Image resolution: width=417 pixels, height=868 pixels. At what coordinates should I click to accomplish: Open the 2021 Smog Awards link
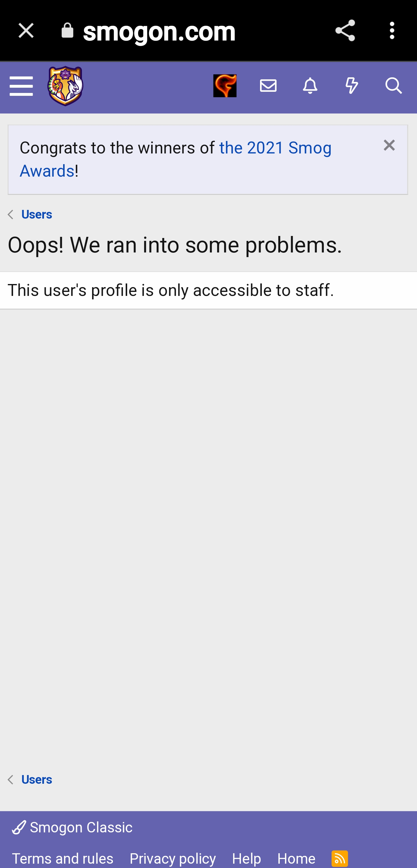click(x=175, y=159)
